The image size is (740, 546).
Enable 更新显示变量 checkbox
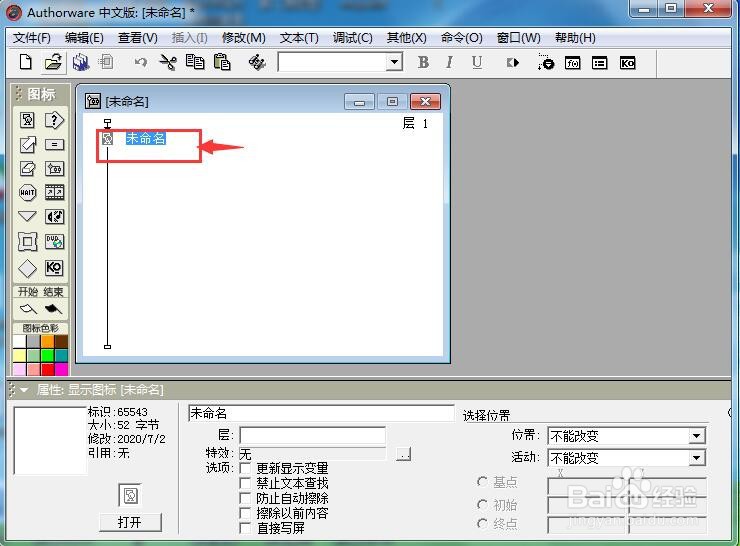pyautogui.click(x=245, y=468)
